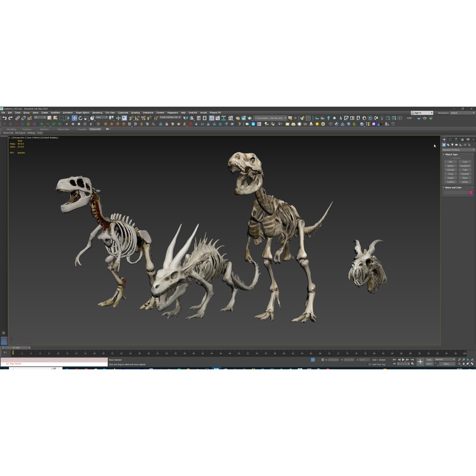Image resolution: width=476 pixels, height=476 pixels.
Task: Click the Direct Link button
Action: tap(8, 133)
